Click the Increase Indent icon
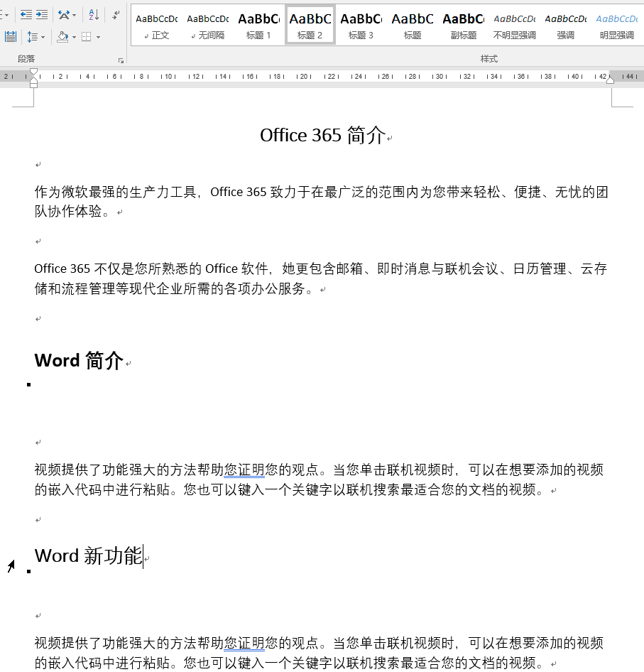This screenshot has width=644, height=672. (x=42, y=15)
